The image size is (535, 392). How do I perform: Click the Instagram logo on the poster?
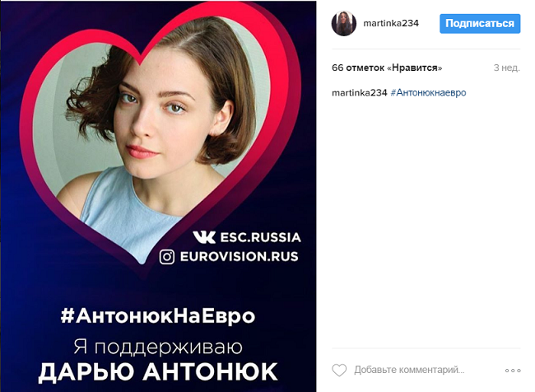tap(167, 257)
